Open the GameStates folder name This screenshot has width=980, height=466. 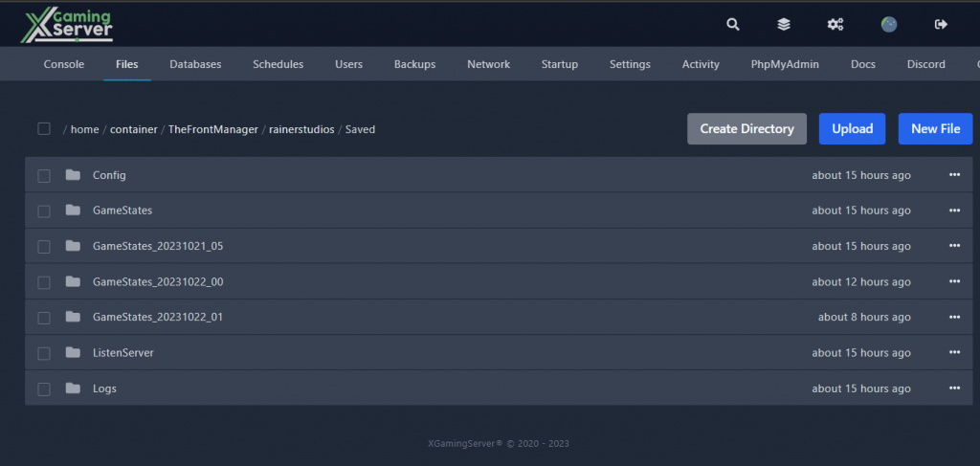tap(122, 211)
